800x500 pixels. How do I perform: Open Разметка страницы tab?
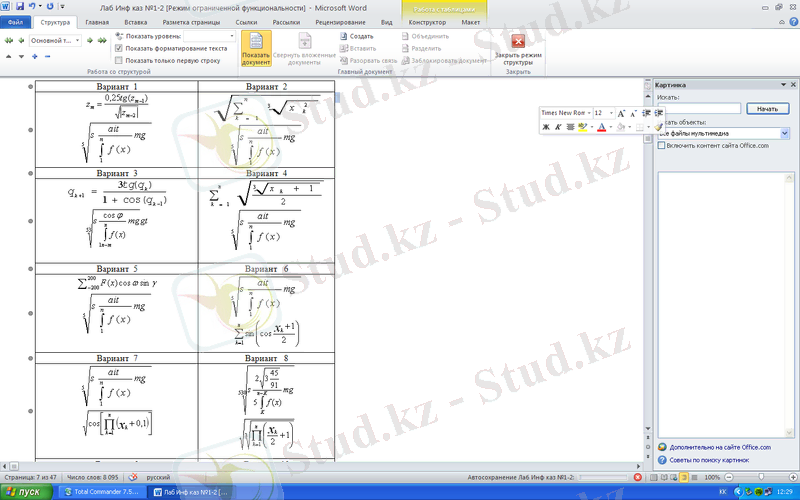coord(191,22)
